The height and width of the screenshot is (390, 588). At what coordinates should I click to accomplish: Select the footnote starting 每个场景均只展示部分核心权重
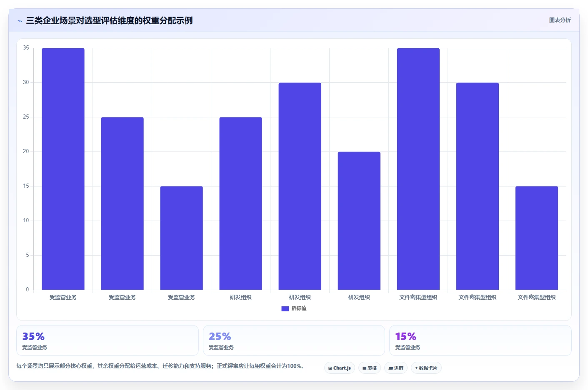161,366
